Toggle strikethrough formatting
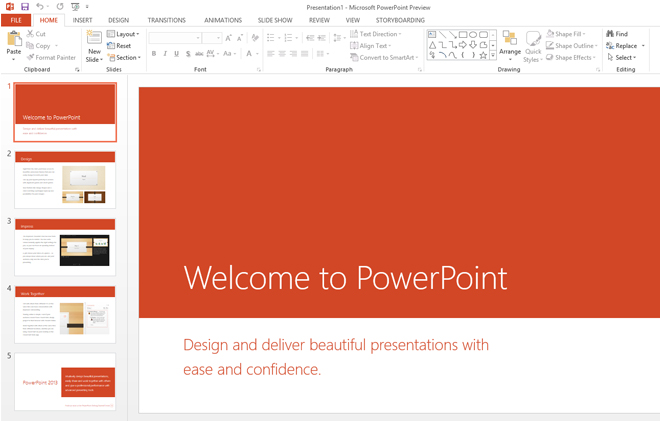 tap(199, 53)
